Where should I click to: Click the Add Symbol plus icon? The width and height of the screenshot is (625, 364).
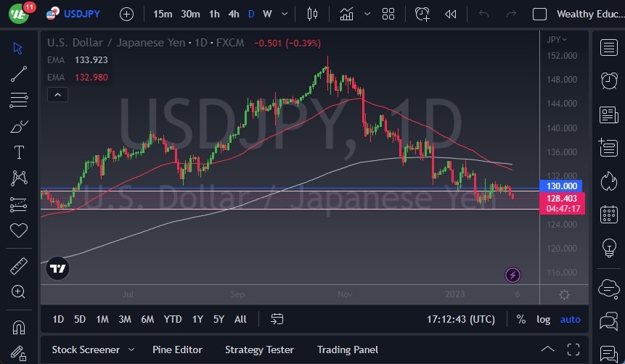tap(126, 14)
